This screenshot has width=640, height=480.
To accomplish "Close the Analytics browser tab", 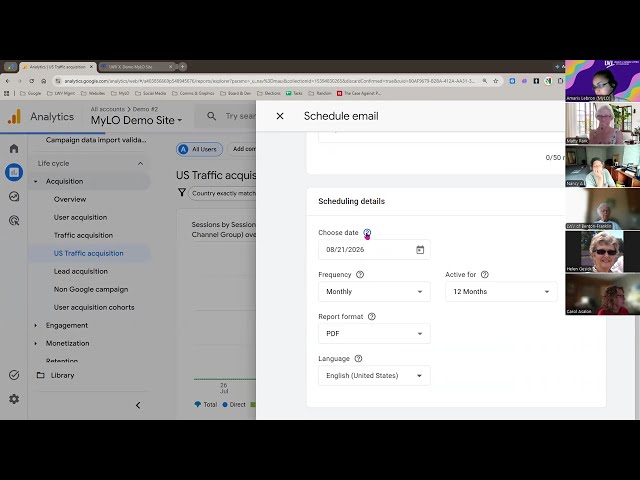I will point(91,67).
